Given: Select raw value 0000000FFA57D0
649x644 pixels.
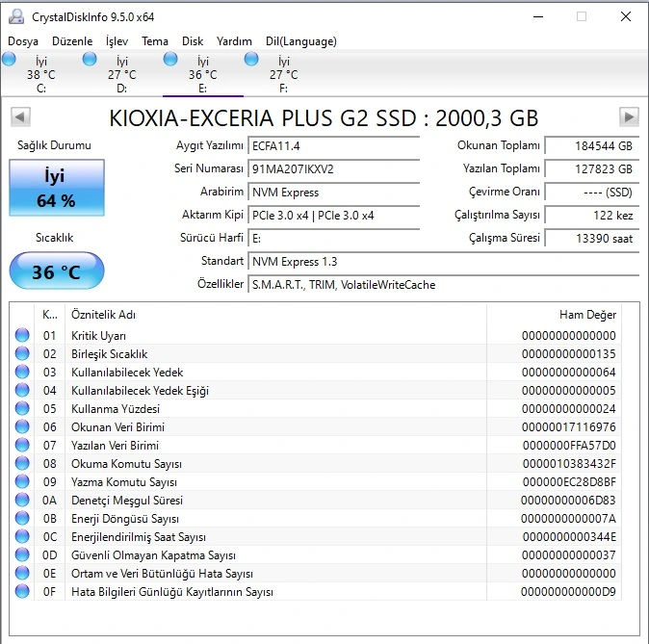Looking at the screenshot, I should [569, 446].
